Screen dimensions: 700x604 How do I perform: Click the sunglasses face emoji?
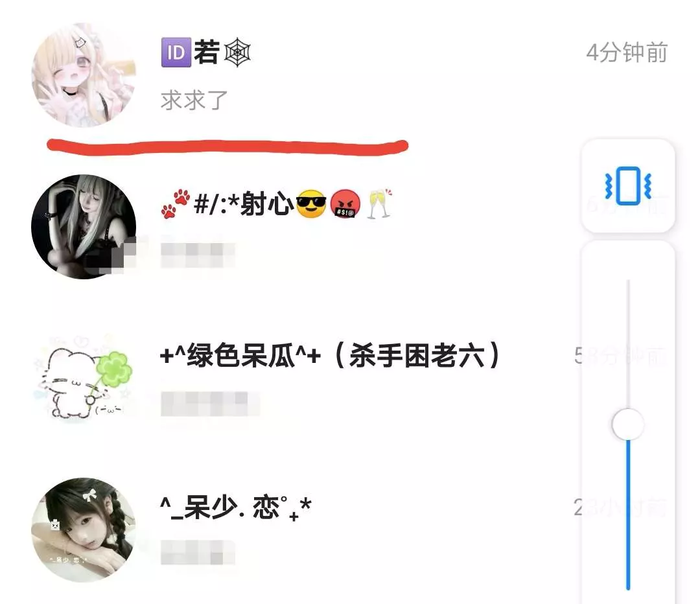pyautogui.click(x=311, y=204)
